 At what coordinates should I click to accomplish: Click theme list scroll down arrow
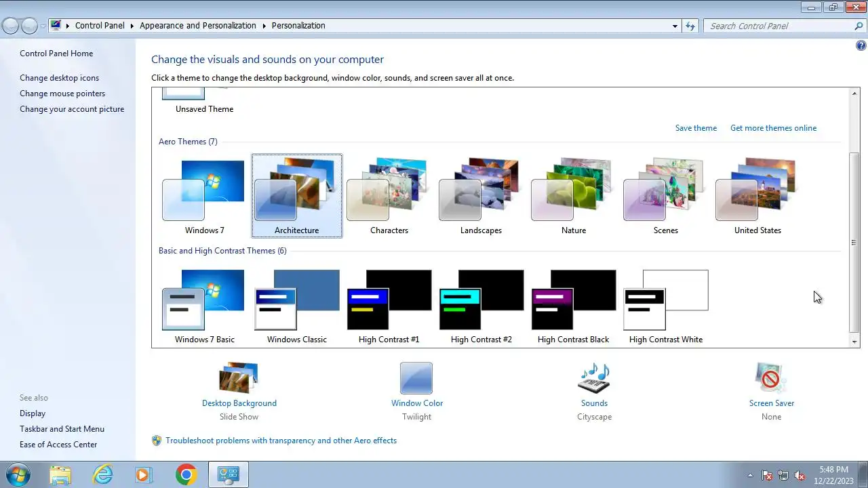pos(854,342)
